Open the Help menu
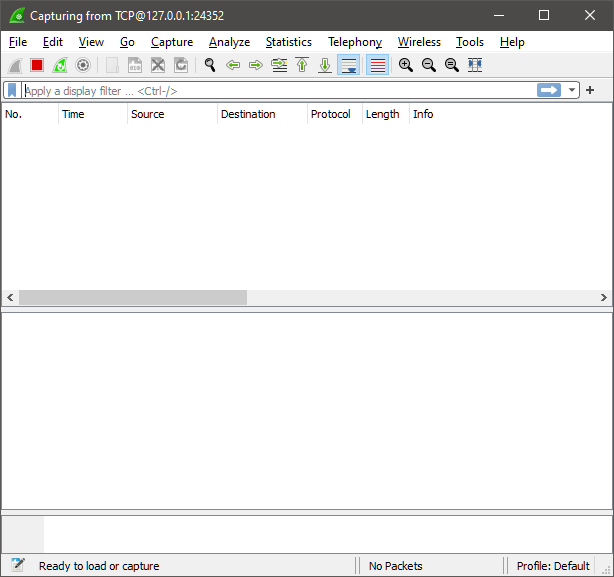The width and height of the screenshot is (614, 577). coord(512,42)
